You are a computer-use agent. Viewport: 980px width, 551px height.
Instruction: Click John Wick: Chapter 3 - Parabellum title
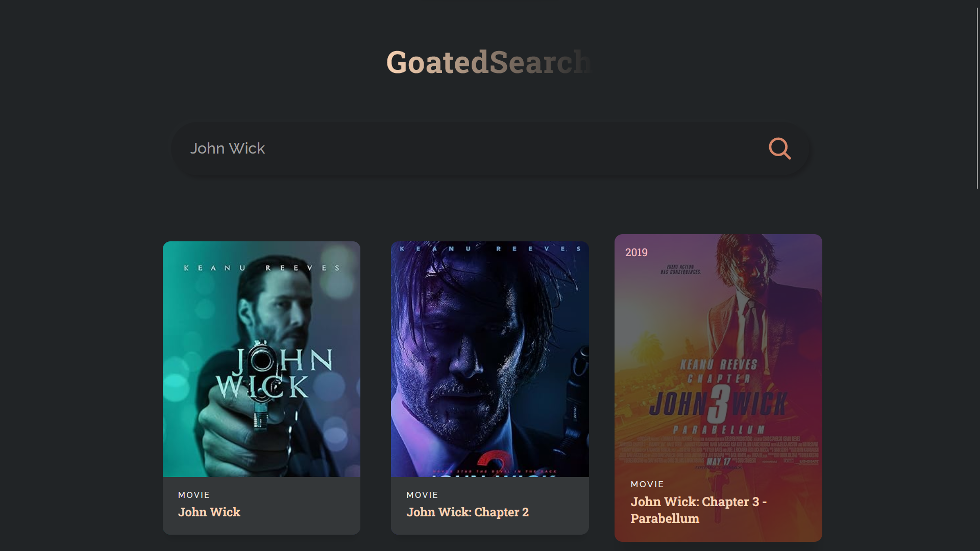698,510
